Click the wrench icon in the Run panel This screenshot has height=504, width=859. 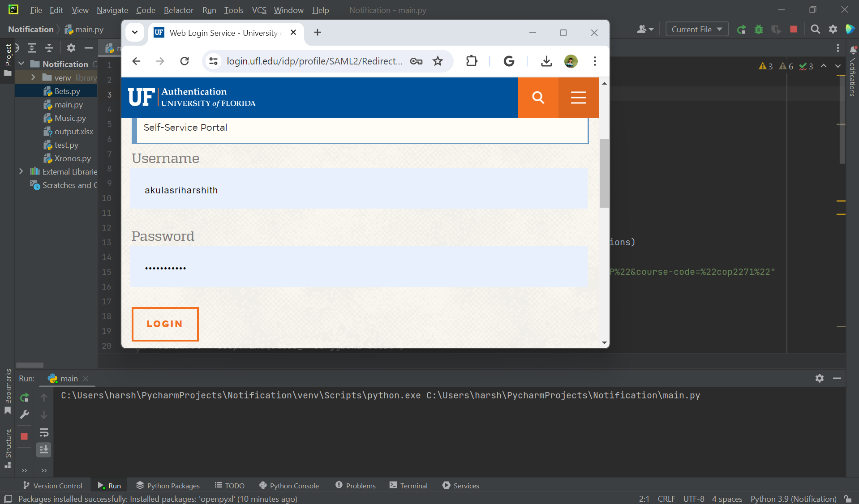(x=25, y=414)
